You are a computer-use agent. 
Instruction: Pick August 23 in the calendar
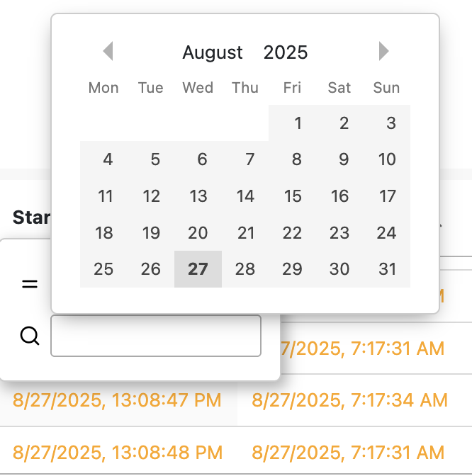coord(339,233)
